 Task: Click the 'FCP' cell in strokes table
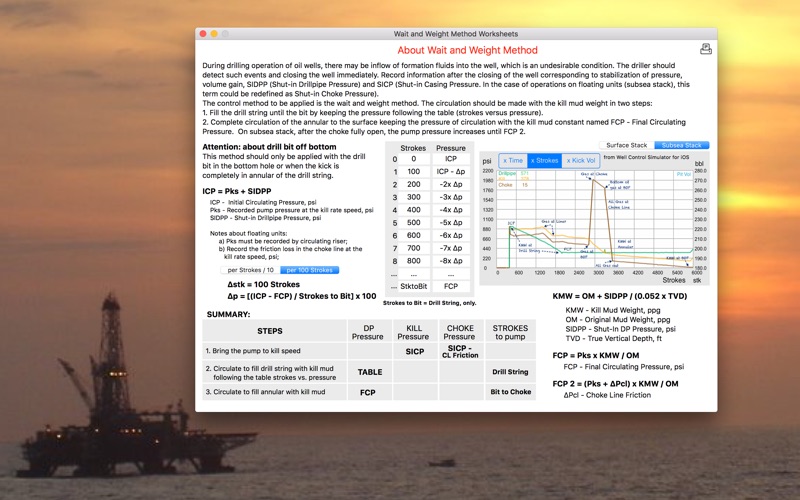(451, 286)
